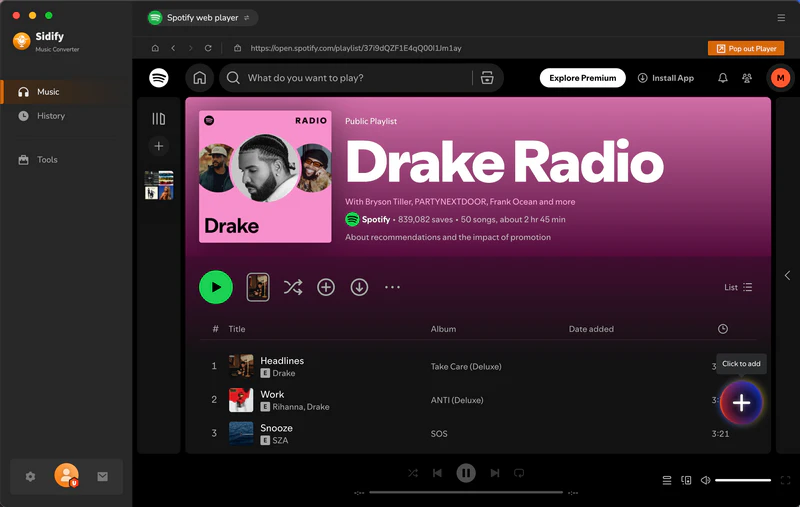Click the Pop out Player button
This screenshot has width=800, height=507.
pyautogui.click(x=745, y=48)
